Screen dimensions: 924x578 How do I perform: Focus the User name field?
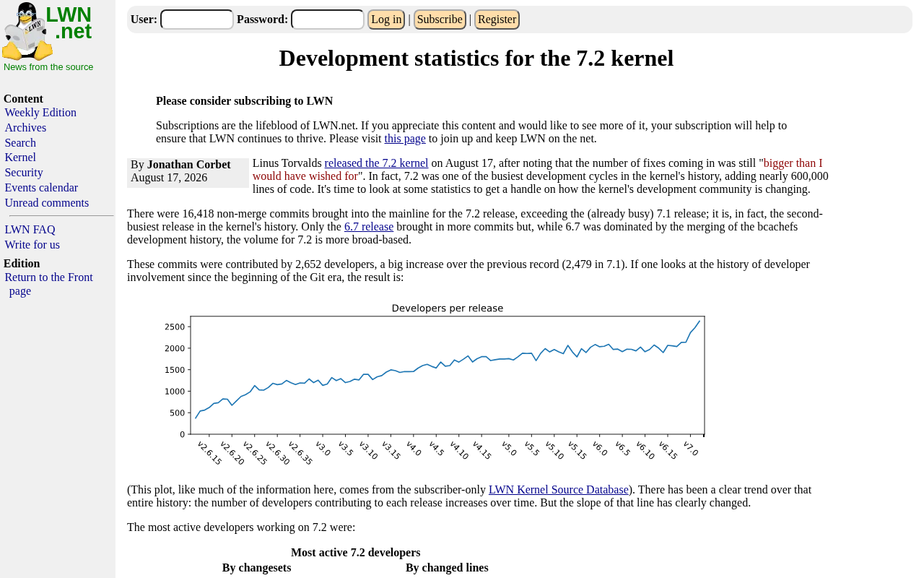[197, 20]
